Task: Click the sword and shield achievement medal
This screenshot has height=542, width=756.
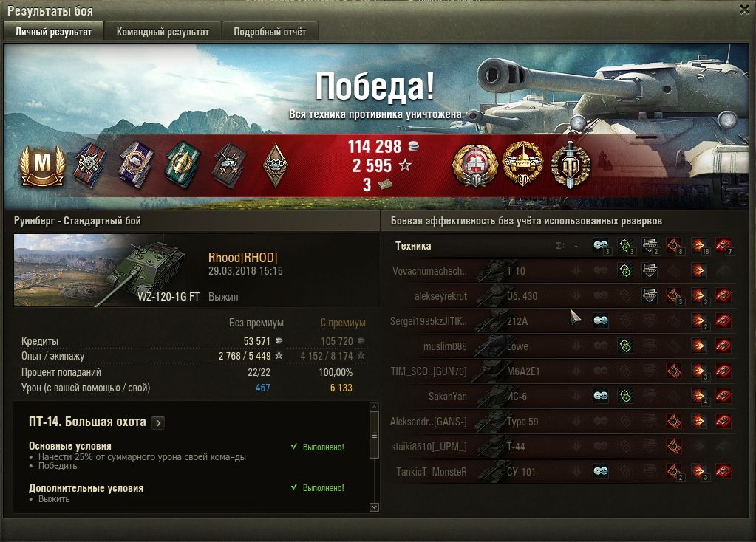Action: 571,165
